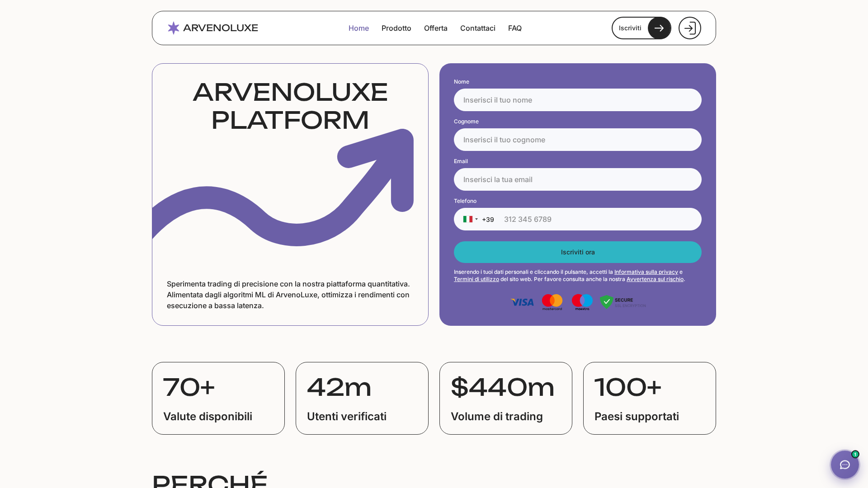Click the +39 country code text
Screen dimensions: 868x488
[488, 220]
